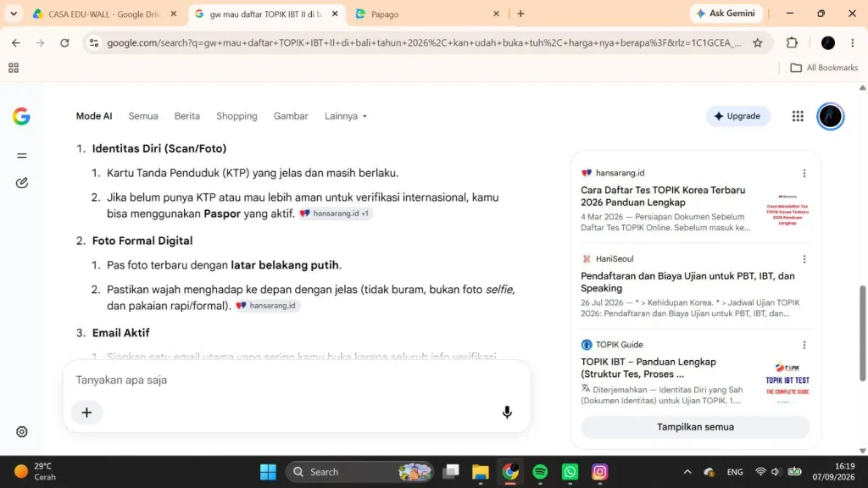Open options for hansarang.id source card

pos(804,173)
